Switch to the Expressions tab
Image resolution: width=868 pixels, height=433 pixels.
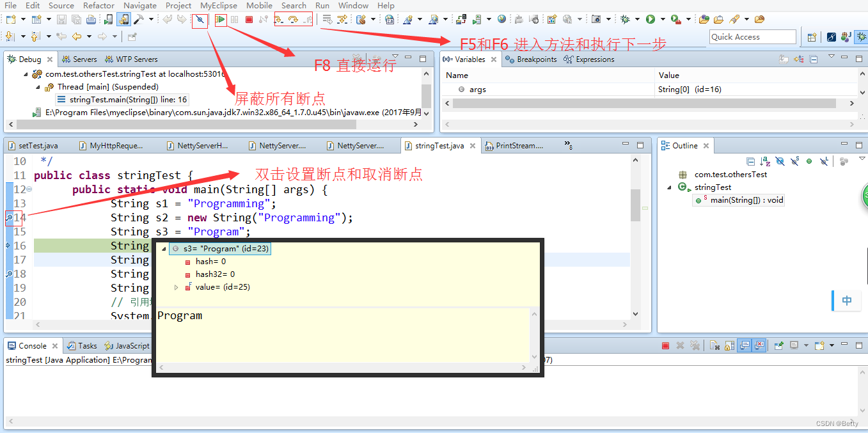(x=589, y=59)
